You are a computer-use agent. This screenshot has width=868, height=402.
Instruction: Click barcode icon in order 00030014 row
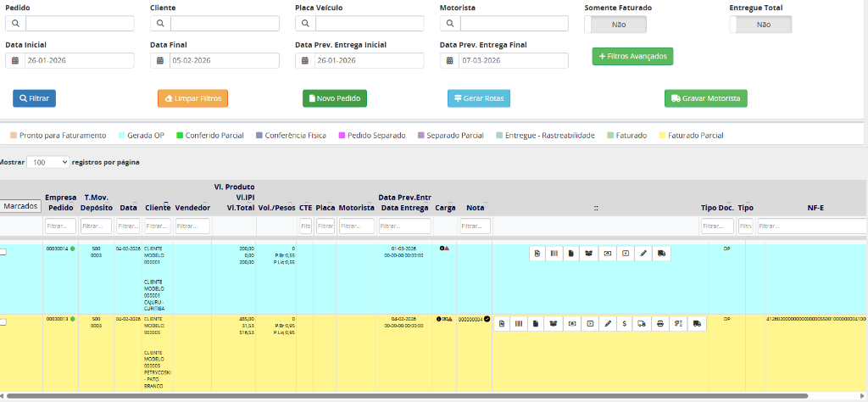point(554,253)
